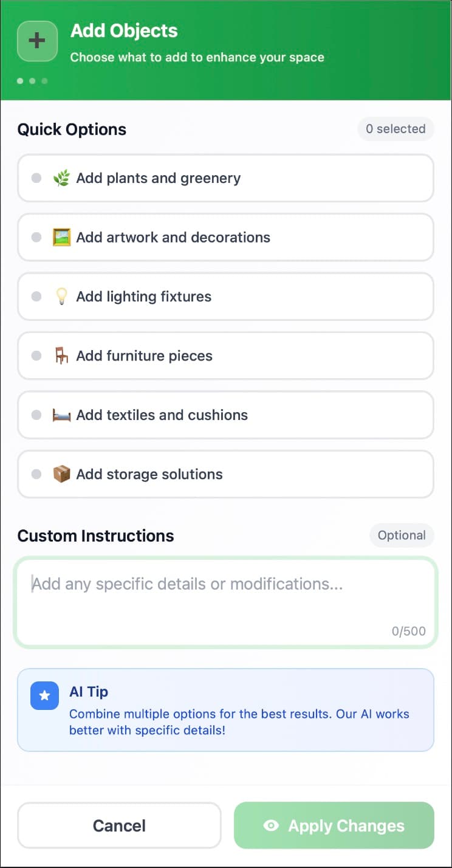Click the light bulb icon
The height and width of the screenshot is (868, 452).
tap(61, 297)
